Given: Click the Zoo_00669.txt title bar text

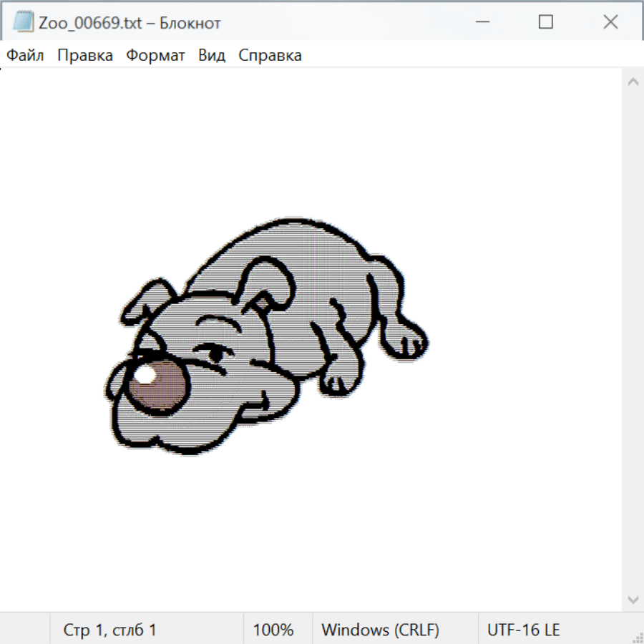Looking at the screenshot, I should point(130,22).
